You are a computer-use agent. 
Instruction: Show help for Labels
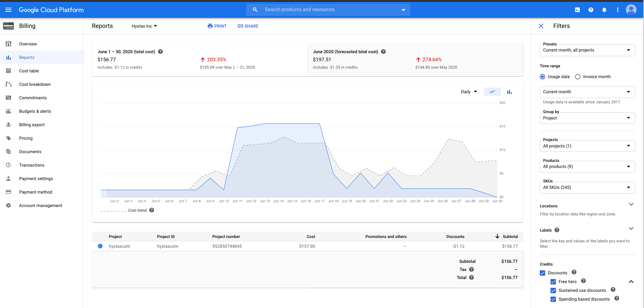557,230
